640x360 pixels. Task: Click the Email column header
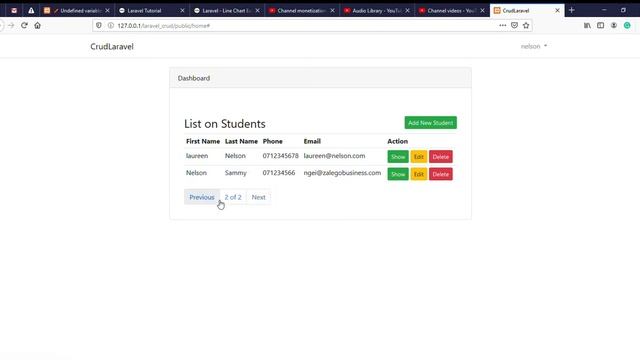coord(312,141)
